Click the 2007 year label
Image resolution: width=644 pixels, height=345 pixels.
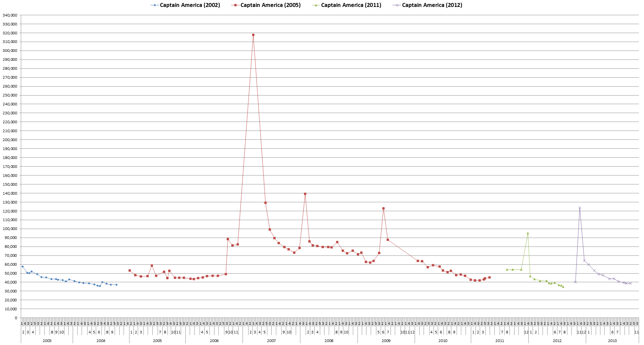(x=271, y=341)
